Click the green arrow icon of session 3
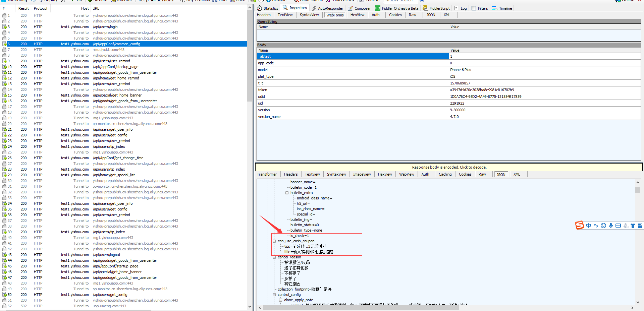Viewport: 644px width, 311px height. coord(4,27)
